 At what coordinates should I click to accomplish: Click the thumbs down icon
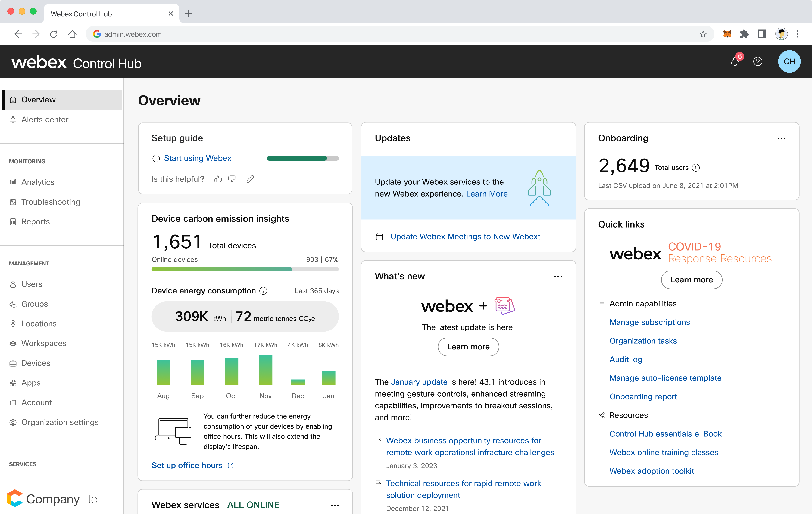click(232, 179)
